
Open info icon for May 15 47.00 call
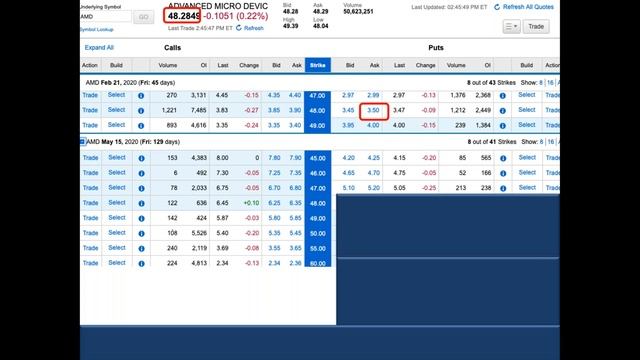click(x=141, y=189)
